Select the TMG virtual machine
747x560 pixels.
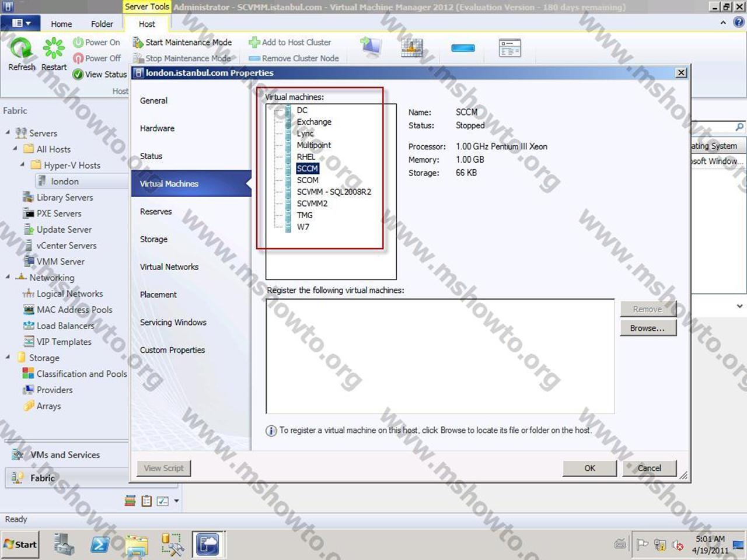(305, 215)
